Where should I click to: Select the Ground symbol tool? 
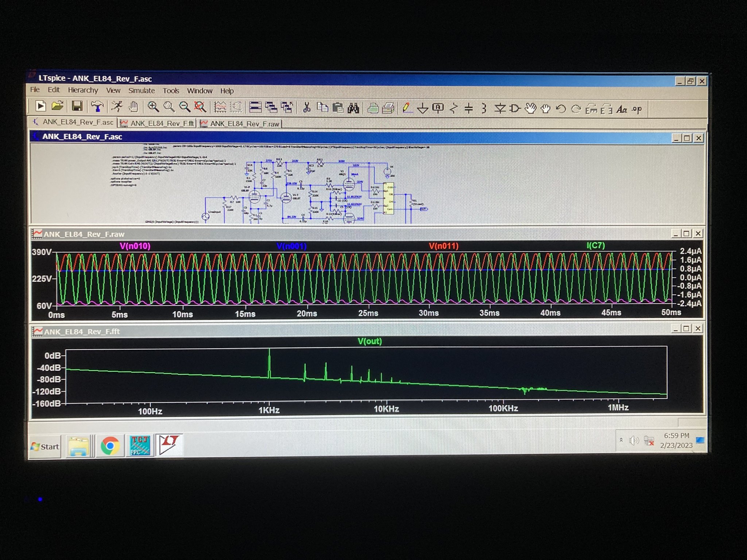422,108
